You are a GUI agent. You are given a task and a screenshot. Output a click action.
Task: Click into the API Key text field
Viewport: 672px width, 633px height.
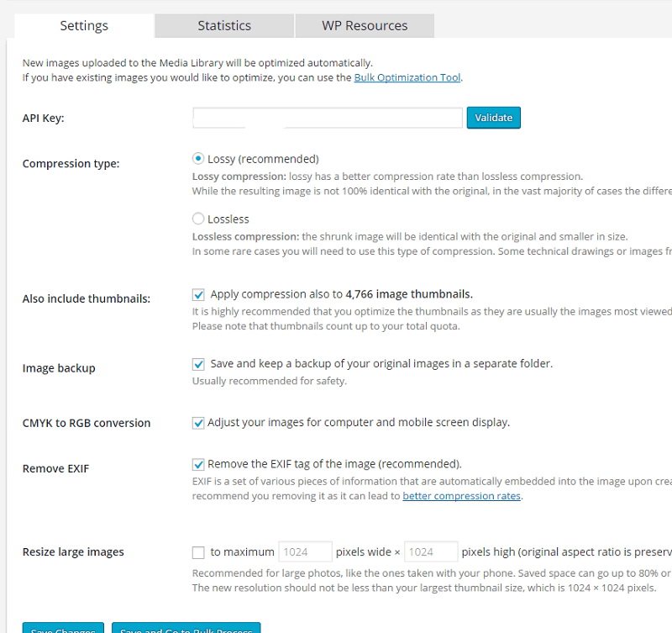[x=328, y=118]
